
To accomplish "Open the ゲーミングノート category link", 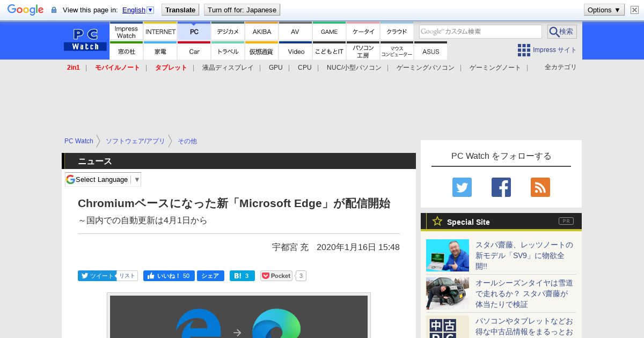I will [495, 68].
